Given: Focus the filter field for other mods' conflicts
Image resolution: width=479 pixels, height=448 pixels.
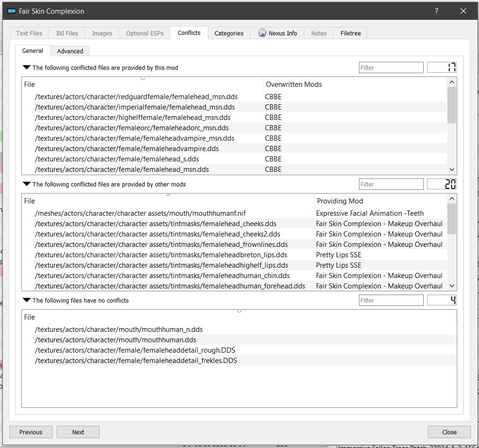Looking at the screenshot, I should (391, 184).
